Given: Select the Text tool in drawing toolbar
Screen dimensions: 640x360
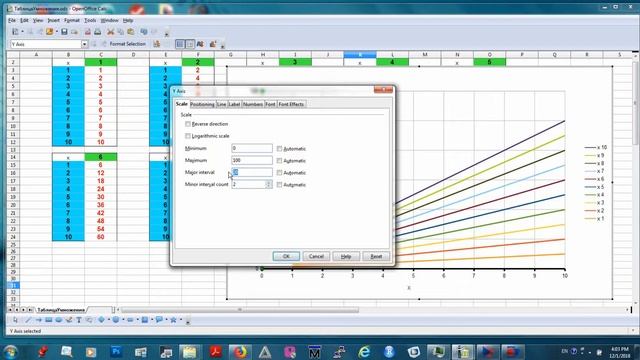Looking at the screenshot, I should click(x=79, y=320).
